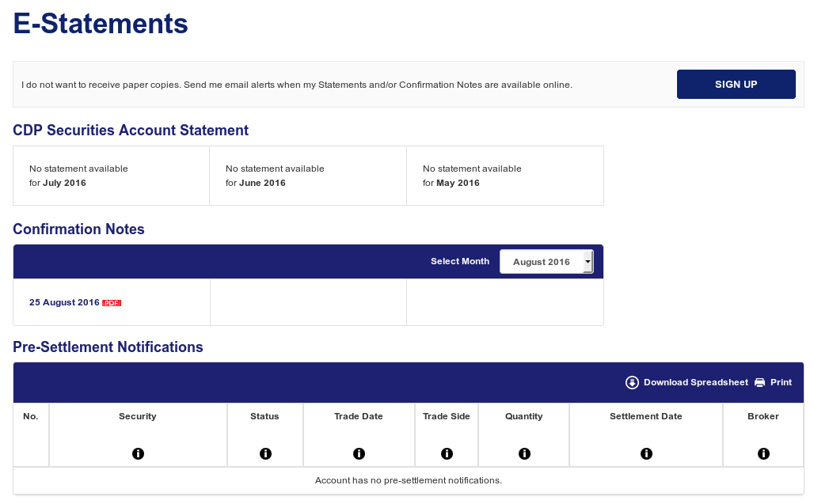
Task: Click the info icon under Trade Side column
Action: click(447, 453)
